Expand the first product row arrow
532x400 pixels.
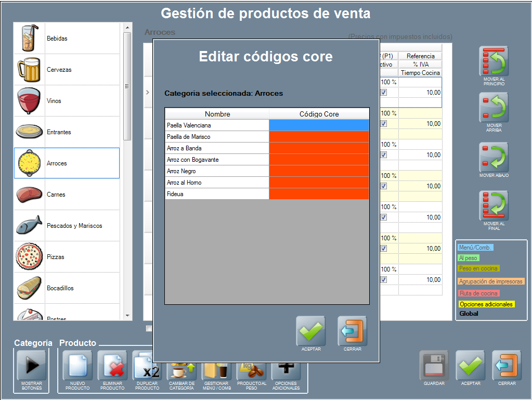pos(148,93)
